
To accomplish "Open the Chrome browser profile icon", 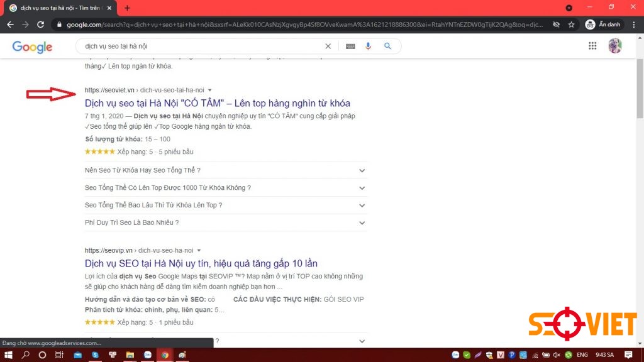I will click(615, 45).
